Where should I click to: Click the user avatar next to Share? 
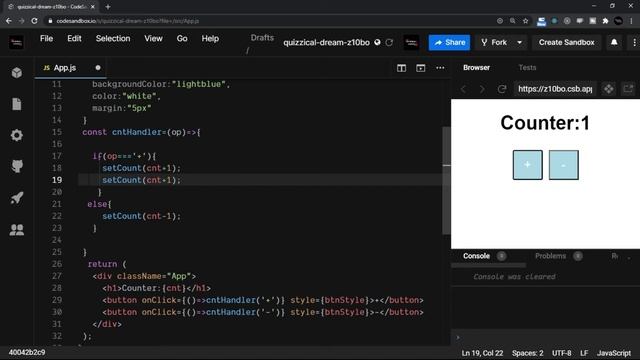click(x=411, y=42)
